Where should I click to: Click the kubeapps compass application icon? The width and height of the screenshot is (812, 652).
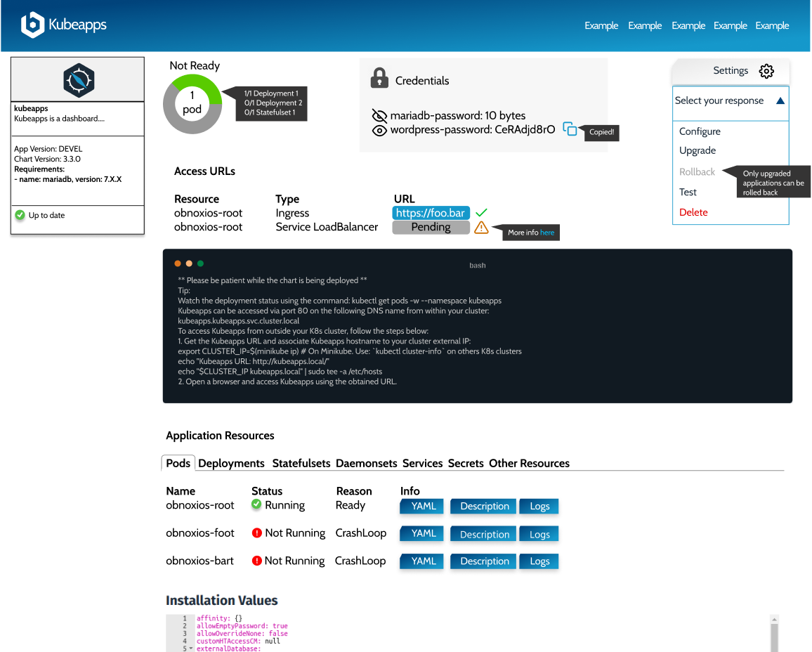tap(78, 80)
